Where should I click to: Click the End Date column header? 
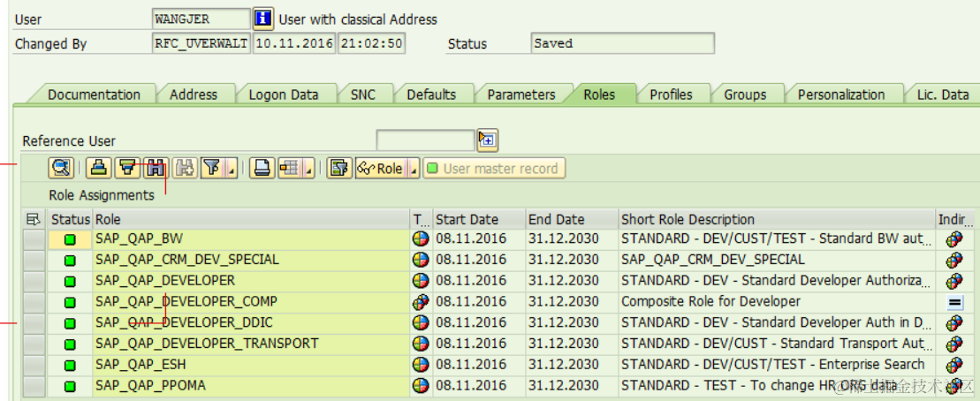(x=572, y=219)
